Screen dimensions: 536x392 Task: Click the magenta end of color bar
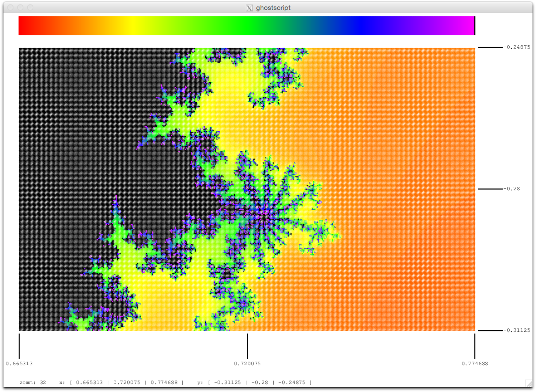(x=465, y=26)
